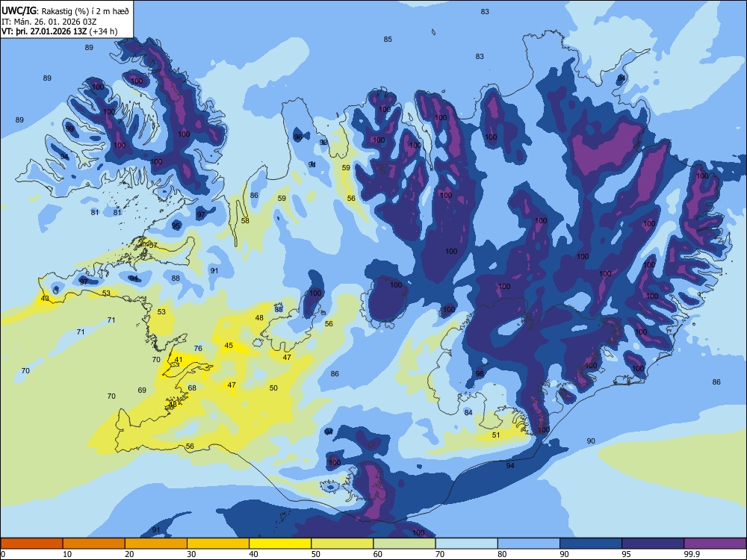Select the initial time line 'IT: Mán. 26. 01. 2026 03Z'
The width and height of the screenshot is (747, 560).
49,22
